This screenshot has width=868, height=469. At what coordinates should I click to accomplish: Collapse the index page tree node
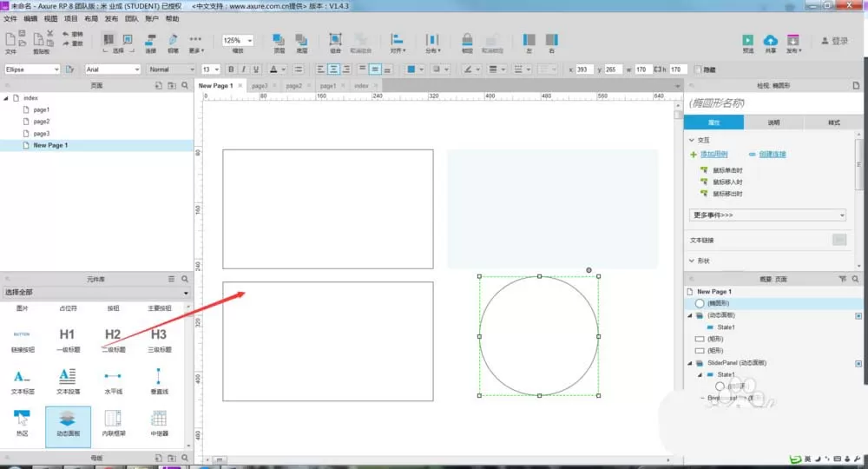pos(6,98)
